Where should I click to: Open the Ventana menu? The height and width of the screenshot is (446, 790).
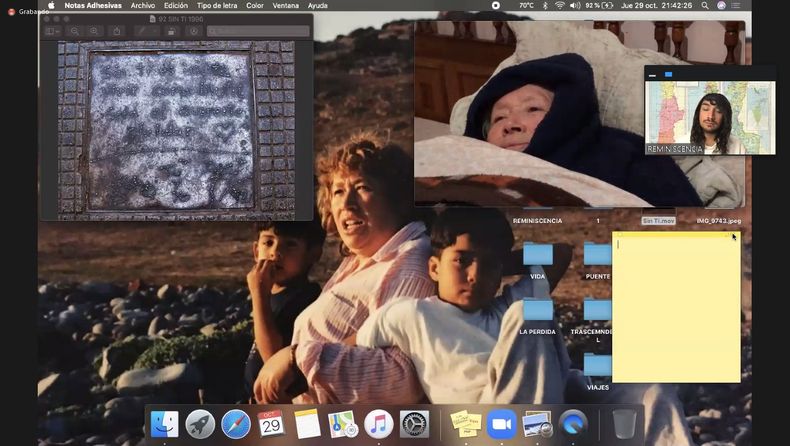tap(285, 5)
